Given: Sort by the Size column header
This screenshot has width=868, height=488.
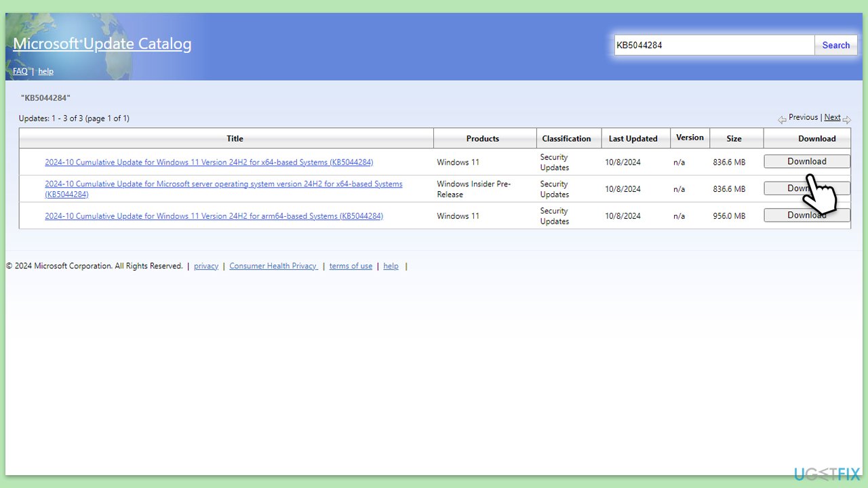Looking at the screenshot, I should click(x=734, y=138).
